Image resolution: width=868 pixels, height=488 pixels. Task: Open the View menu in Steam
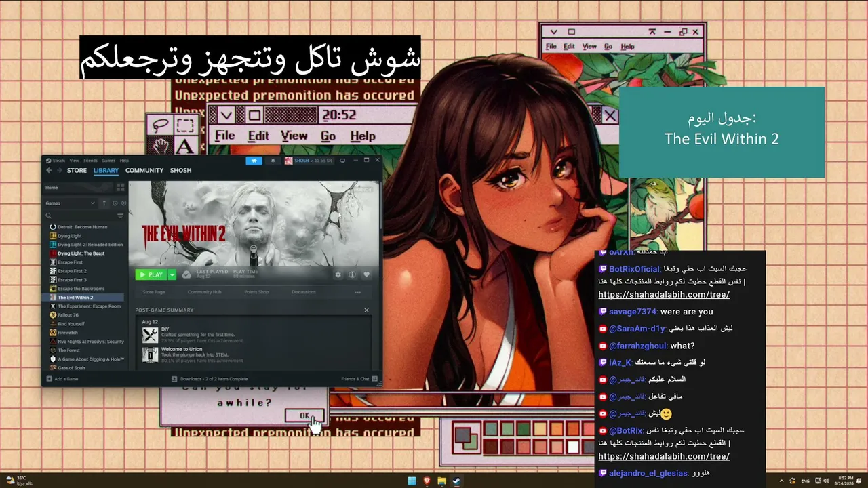(74, 161)
